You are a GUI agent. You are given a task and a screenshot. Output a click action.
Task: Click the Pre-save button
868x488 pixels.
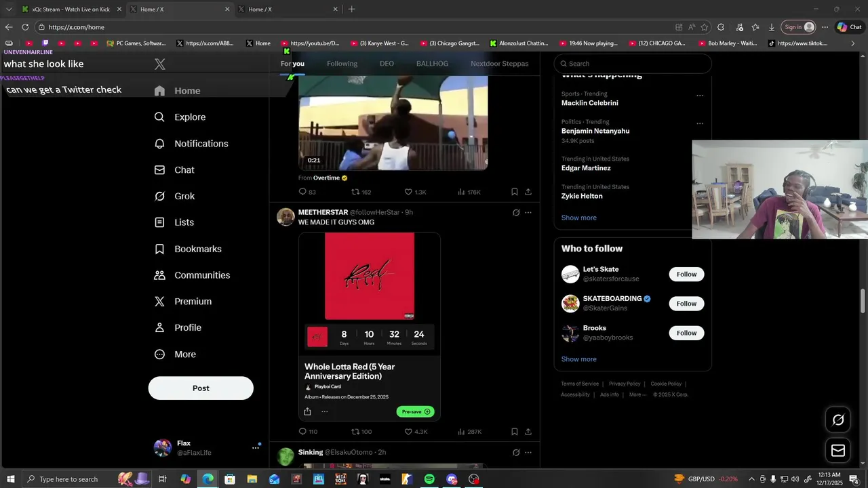tap(415, 411)
